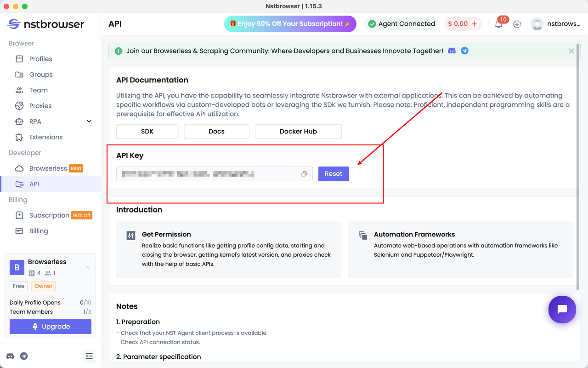The height and width of the screenshot is (368, 588).
Task: Click the Owner role badge
Action: (x=44, y=286)
